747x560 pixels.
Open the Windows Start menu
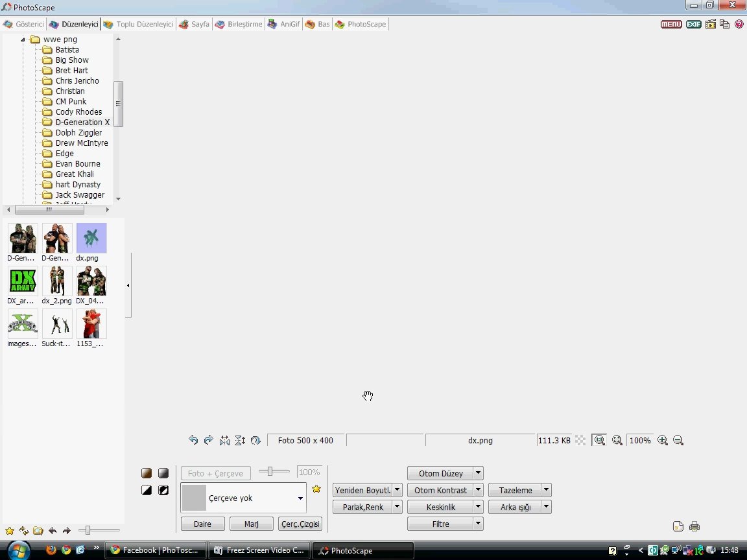pos(18,550)
